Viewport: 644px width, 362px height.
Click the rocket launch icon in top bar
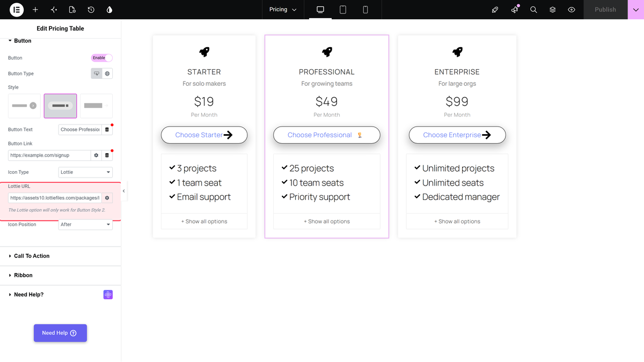pyautogui.click(x=495, y=10)
